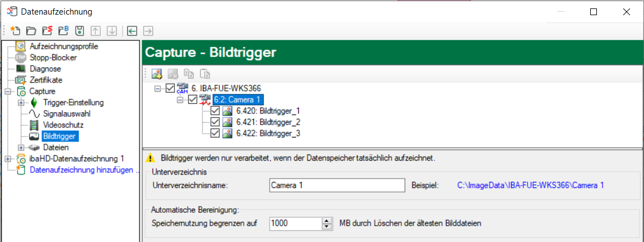Select the Videoschutz tree entry
The height and width of the screenshot is (242, 644).
coord(63,125)
